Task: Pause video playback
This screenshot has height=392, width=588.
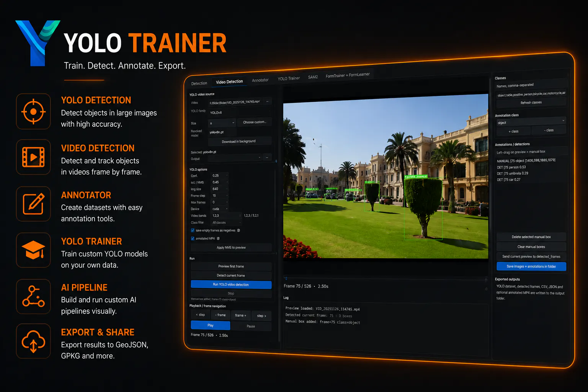Action: 251,326
